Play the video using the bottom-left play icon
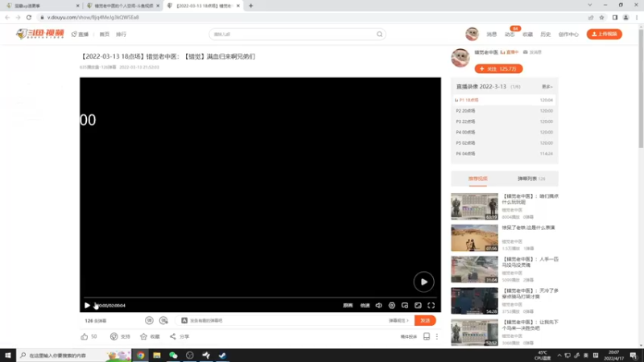644x362 pixels. click(87, 306)
